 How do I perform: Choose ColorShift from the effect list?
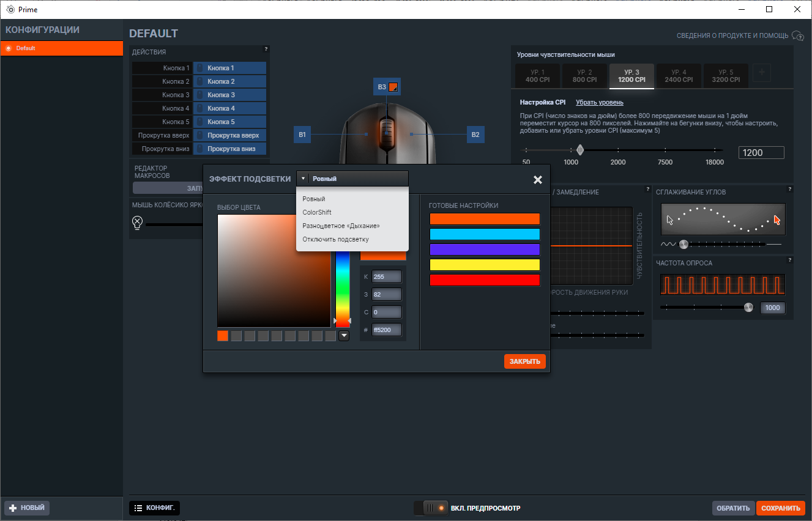pyautogui.click(x=317, y=212)
